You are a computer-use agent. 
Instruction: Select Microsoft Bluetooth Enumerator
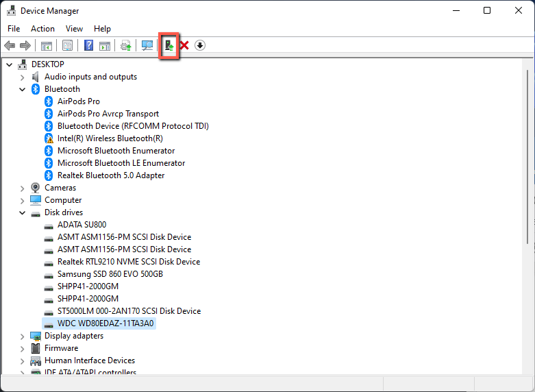click(x=116, y=151)
